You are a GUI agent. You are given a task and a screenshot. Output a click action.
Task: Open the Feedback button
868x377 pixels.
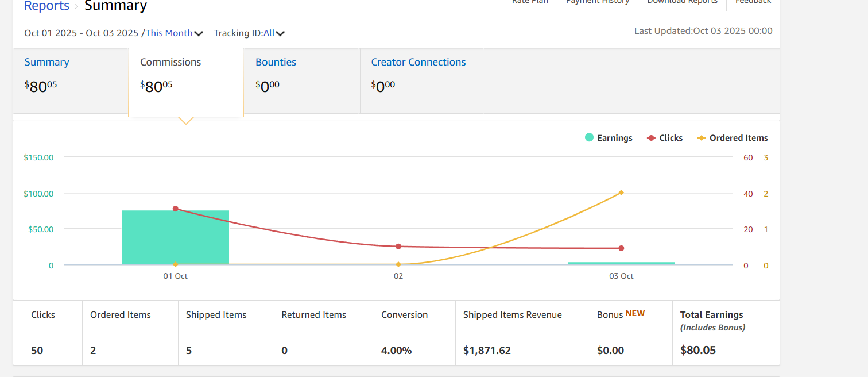[753, 3]
